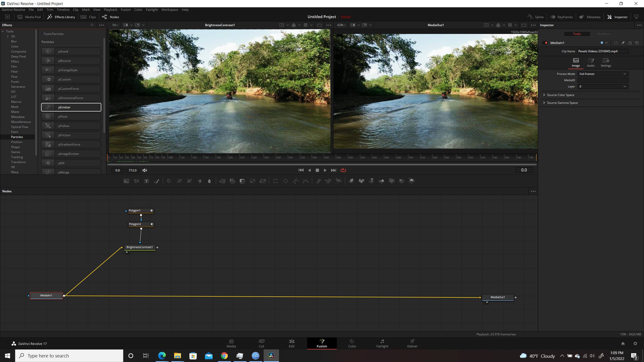The height and width of the screenshot is (362, 644).
Task: Open the Workspace menu
Action: (x=170, y=10)
